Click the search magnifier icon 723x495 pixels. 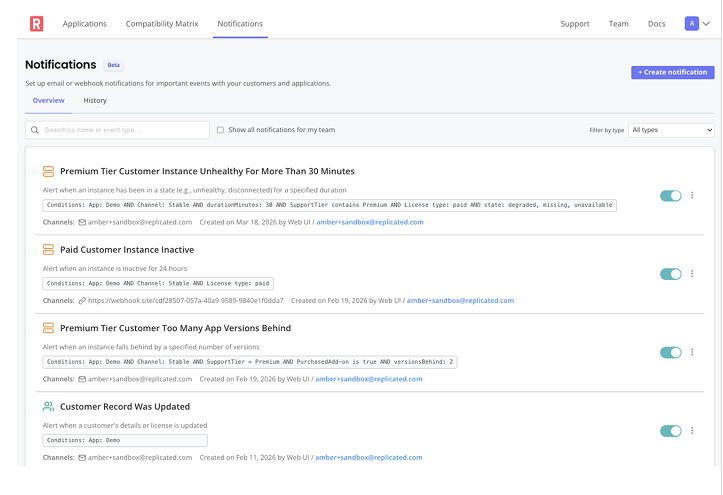(x=35, y=130)
